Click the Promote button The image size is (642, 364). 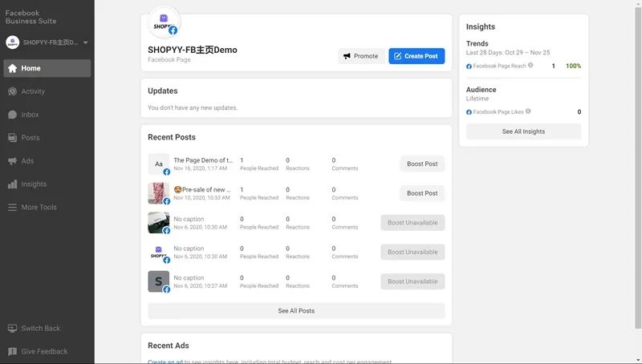pyautogui.click(x=360, y=56)
